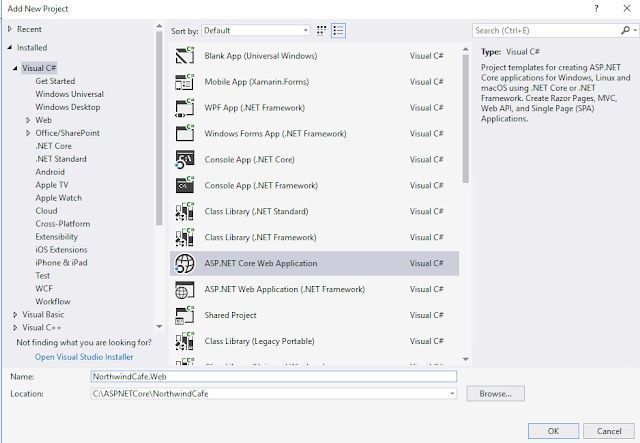Screen dimensions: 640x443
Task: Expand the Visual C++ node
Action: 15,328
